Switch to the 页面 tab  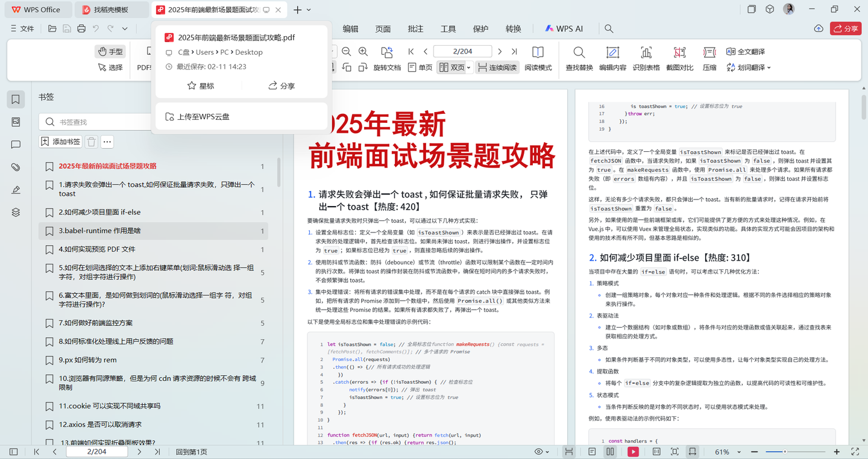[383, 28]
